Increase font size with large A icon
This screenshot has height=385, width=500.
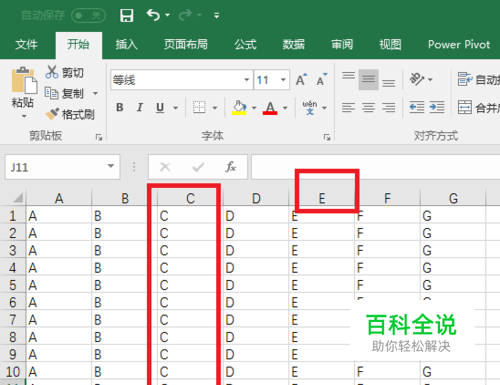(x=301, y=80)
